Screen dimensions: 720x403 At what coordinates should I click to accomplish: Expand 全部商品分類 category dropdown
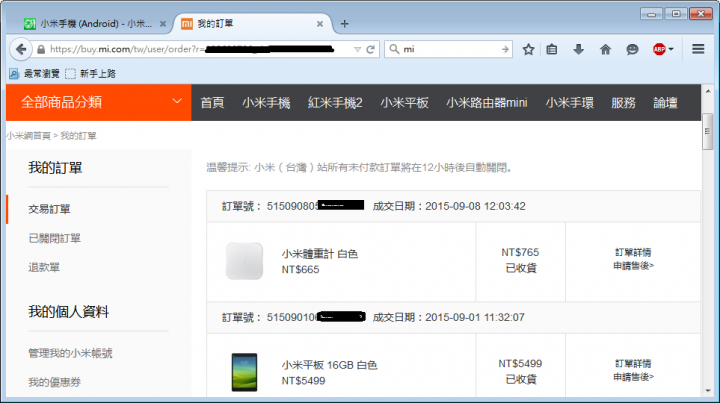pyautogui.click(x=98, y=102)
